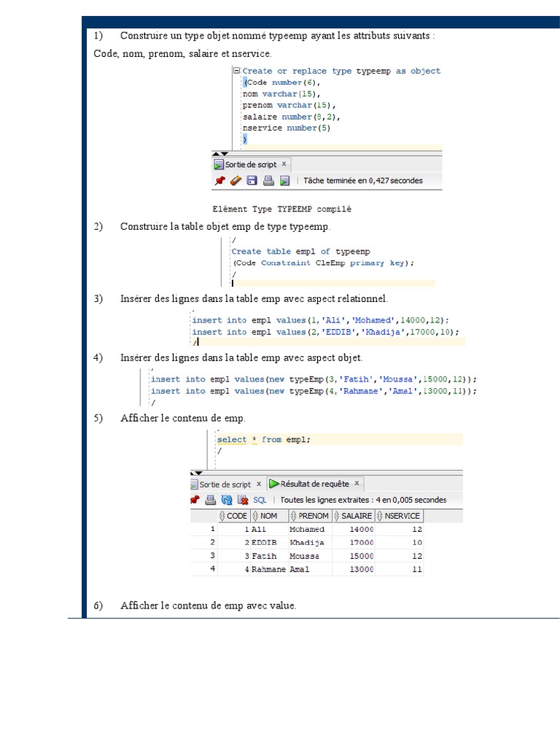Click the delete row icon with red X
The height and width of the screenshot is (747, 560).
coord(243,500)
